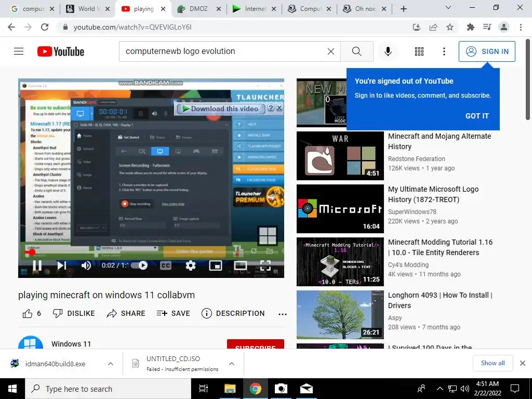The image size is (532, 399).
Task: Expand options for idman640build8.exe download
Action: pyautogui.click(x=111, y=364)
